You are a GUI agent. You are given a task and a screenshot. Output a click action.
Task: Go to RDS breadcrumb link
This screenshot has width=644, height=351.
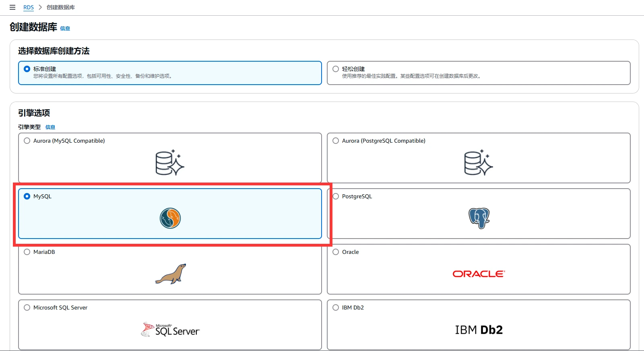(x=29, y=7)
